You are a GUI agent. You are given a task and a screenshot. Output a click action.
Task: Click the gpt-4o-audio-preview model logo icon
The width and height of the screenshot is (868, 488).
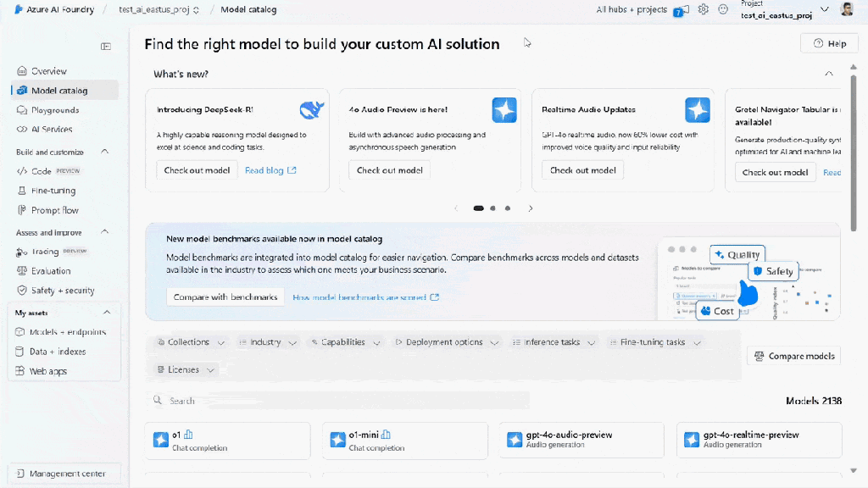515,440
